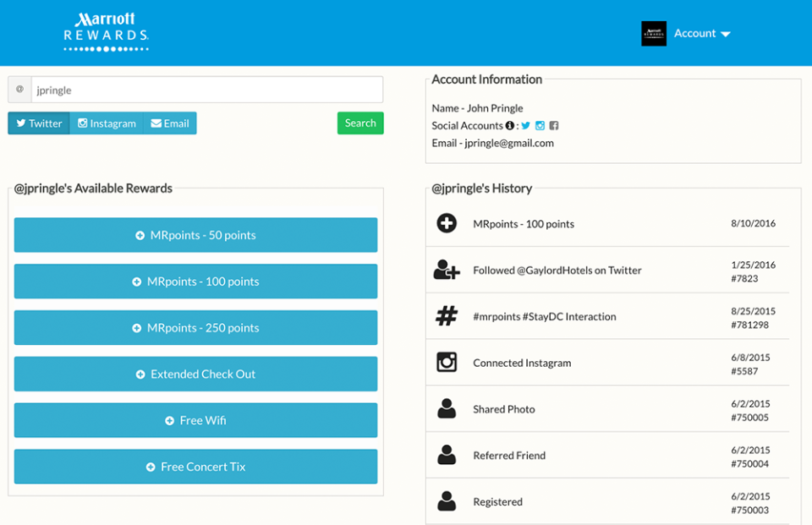
Task: Click reference number #750003
Action: tap(750, 510)
